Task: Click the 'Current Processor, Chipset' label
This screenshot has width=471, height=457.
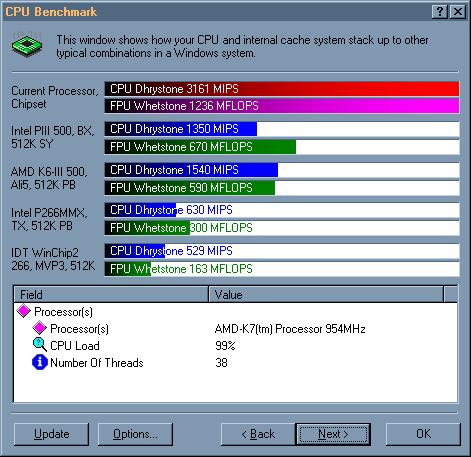Action: pos(55,97)
